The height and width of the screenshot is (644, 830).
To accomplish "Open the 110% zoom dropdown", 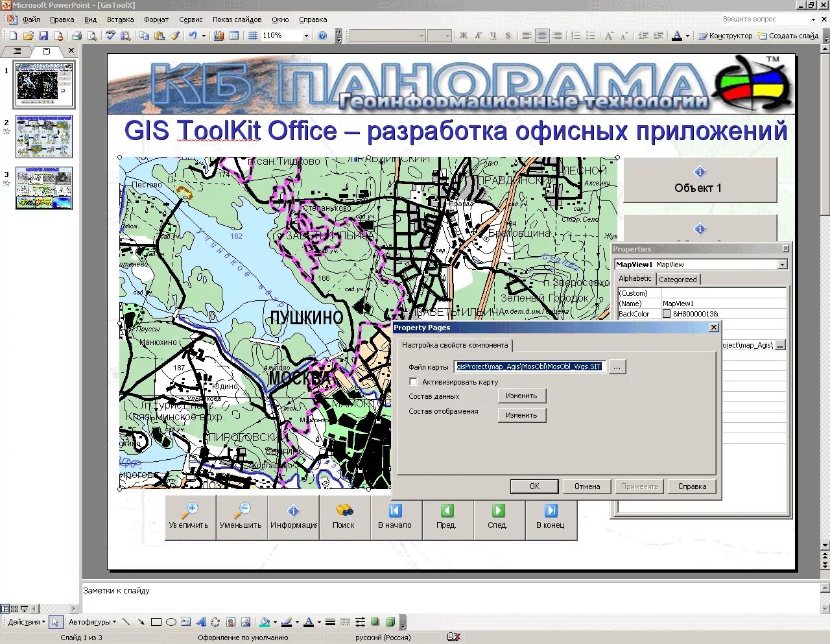I will click(306, 36).
